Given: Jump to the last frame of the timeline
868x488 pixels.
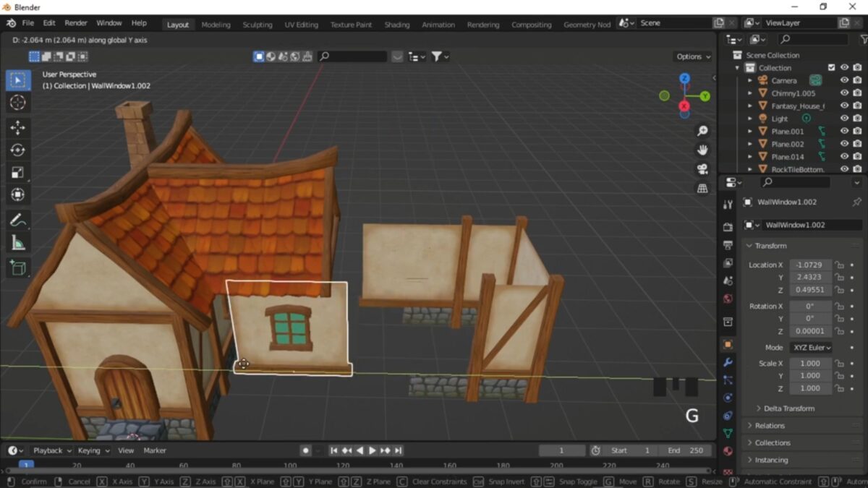Looking at the screenshot, I should tap(398, 450).
